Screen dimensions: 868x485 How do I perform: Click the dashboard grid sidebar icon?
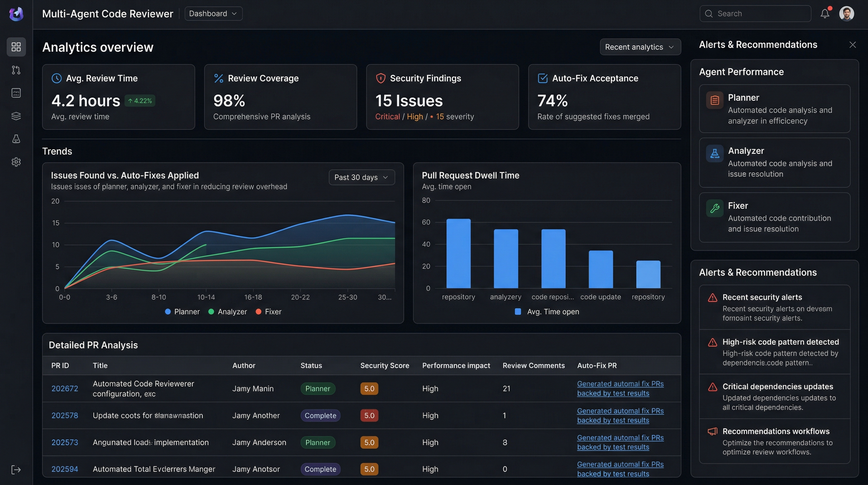[16, 46]
